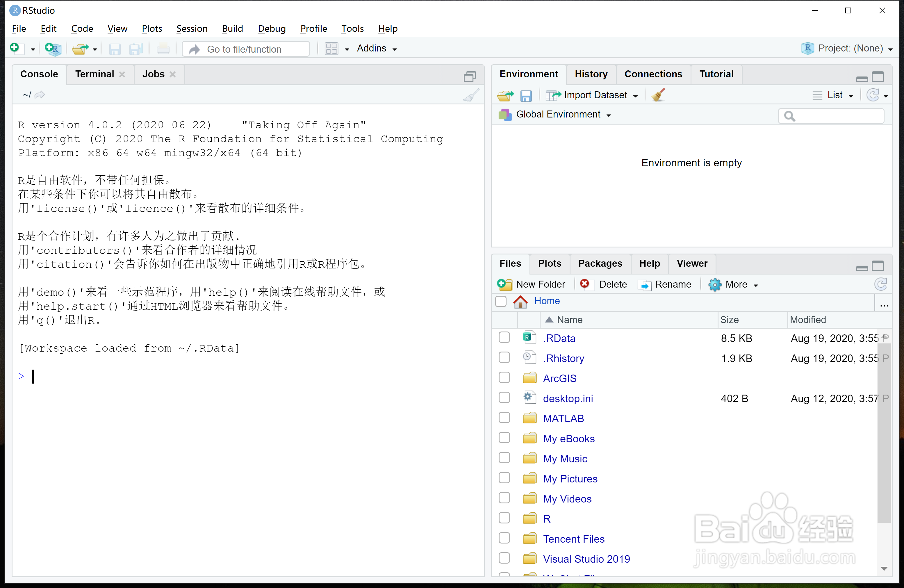Close the Terminal tab

(x=122, y=74)
